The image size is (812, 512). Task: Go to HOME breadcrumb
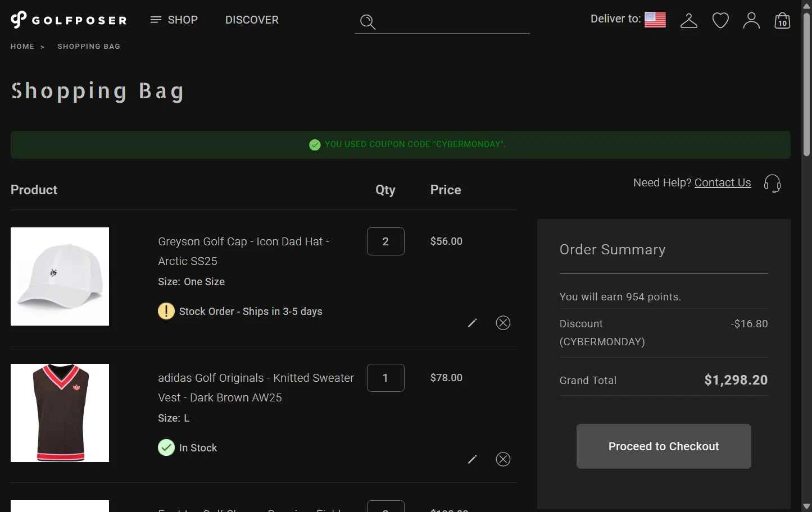[x=22, y=47]
